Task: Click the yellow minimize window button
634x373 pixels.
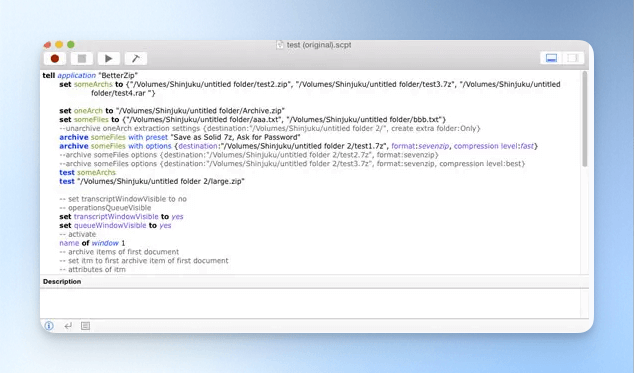Action: click(59, 45)
